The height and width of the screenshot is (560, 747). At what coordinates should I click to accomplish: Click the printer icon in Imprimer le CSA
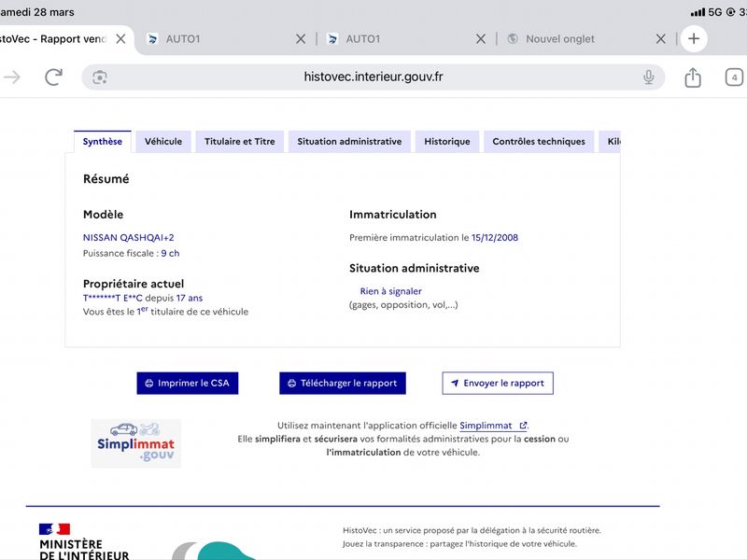(x=149, y=384)
